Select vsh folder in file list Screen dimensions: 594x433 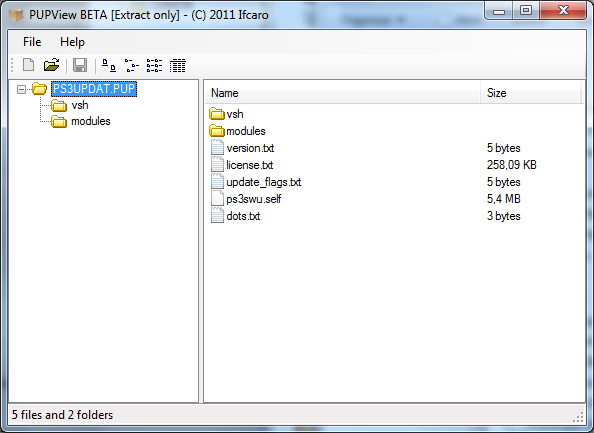(234, 114)
